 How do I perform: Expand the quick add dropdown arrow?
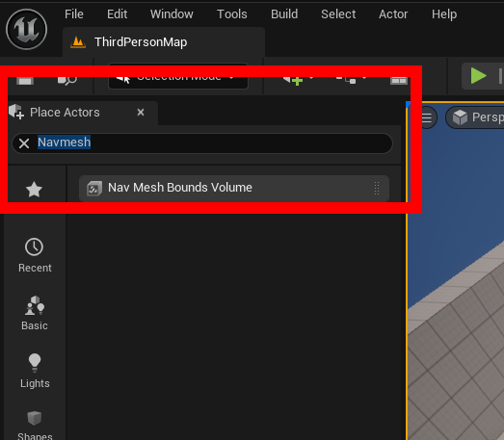[x=311, y=78]
